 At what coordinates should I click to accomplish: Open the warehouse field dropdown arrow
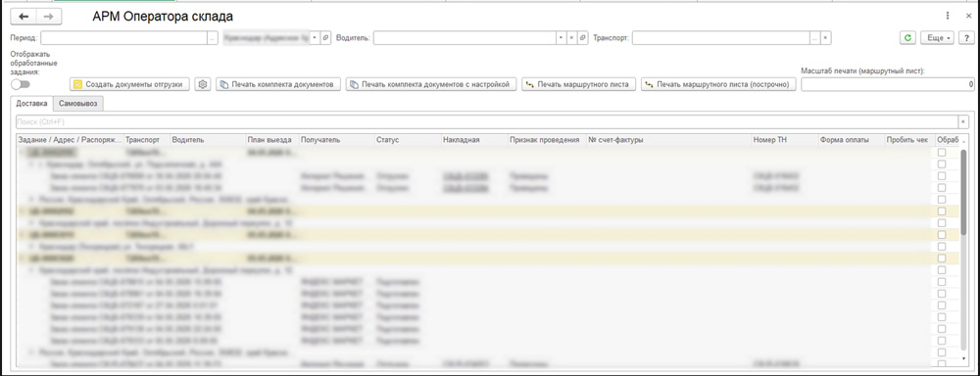[x=315, y=38]
